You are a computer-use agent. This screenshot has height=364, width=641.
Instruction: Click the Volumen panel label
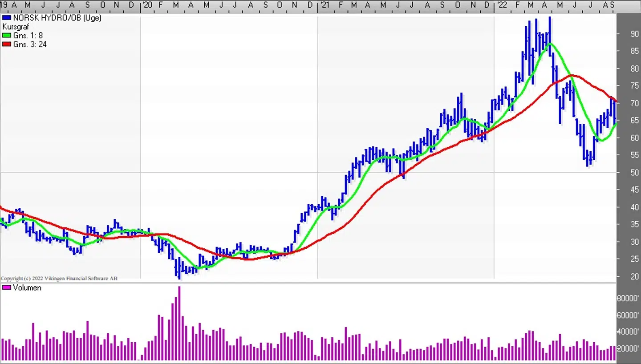click(27, 288)
